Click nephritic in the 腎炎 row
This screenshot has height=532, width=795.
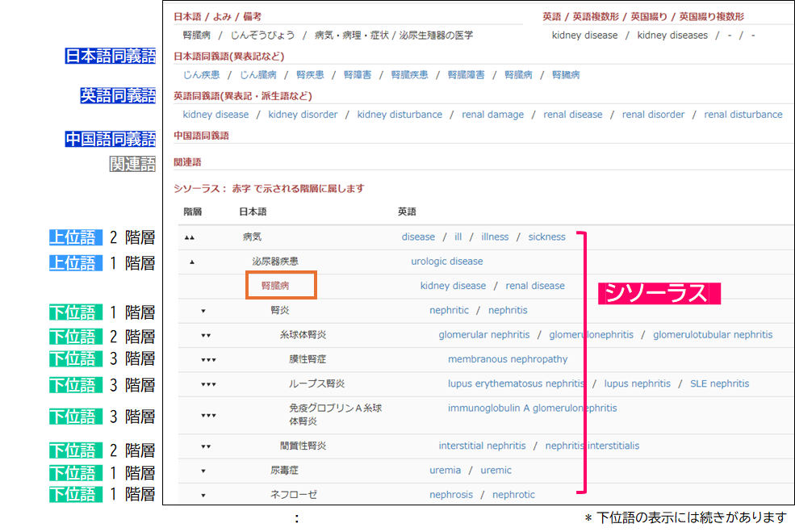[x=449, y=310]
